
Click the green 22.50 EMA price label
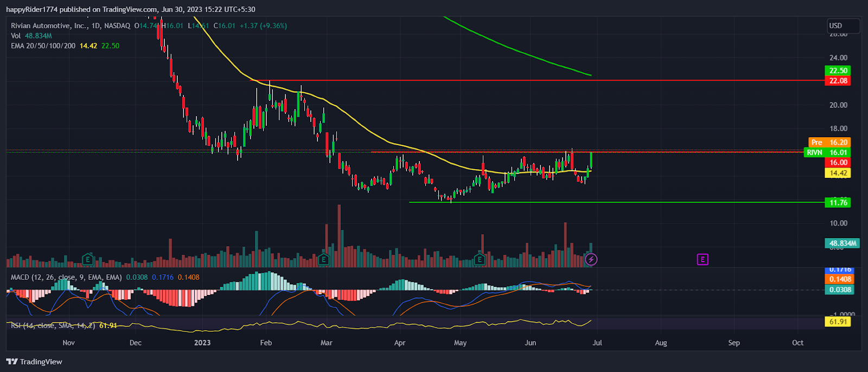838,70
